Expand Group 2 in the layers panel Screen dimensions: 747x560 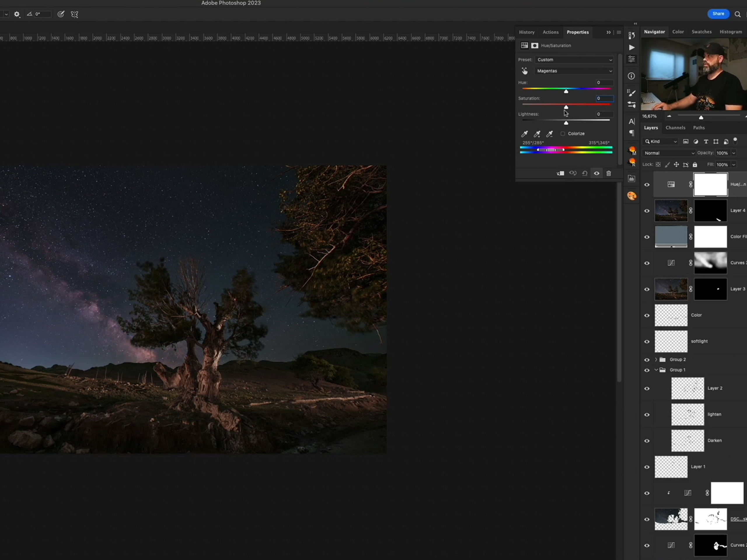click(656, 360)
